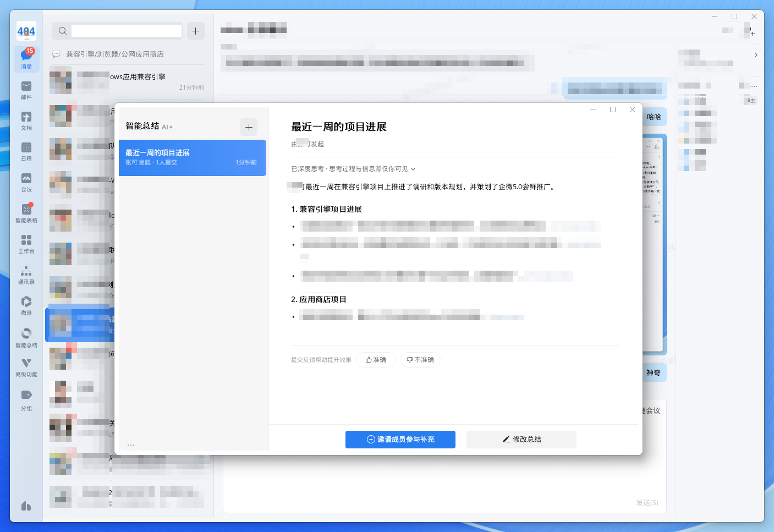Image resolution: width=774 pixels, height=532 pixels.
Task: Click in the main window search field
Action: coord(127,31)
